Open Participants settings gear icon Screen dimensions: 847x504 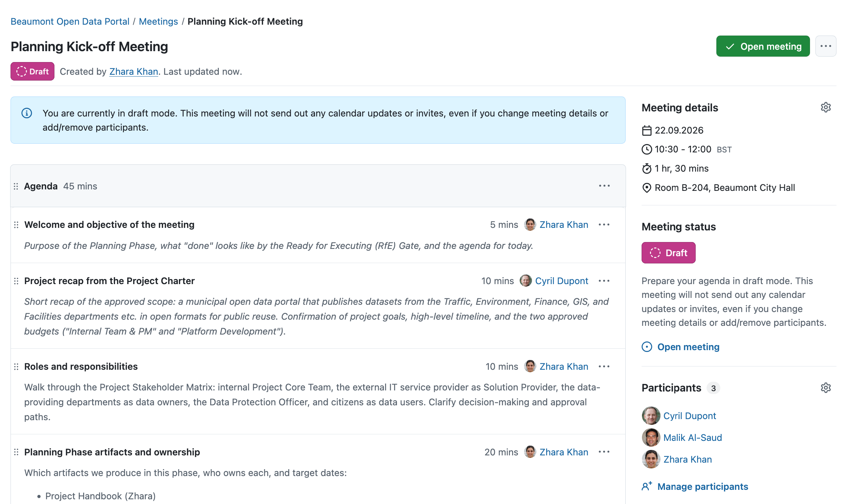click(x=826, y=388)
